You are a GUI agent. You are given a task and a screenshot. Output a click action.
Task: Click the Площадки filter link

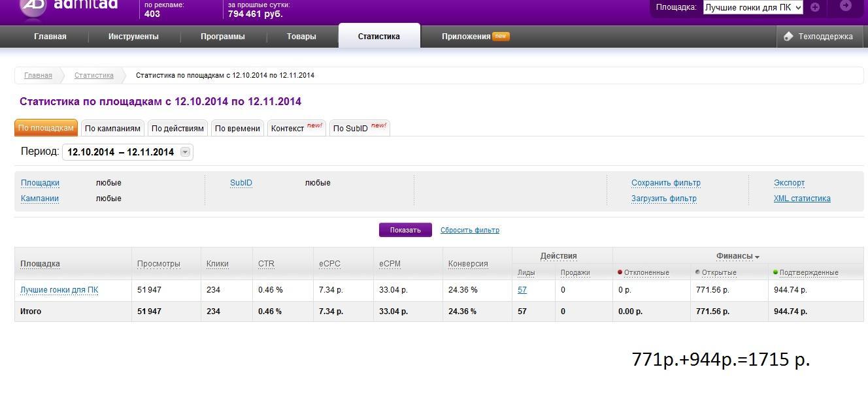40,183
